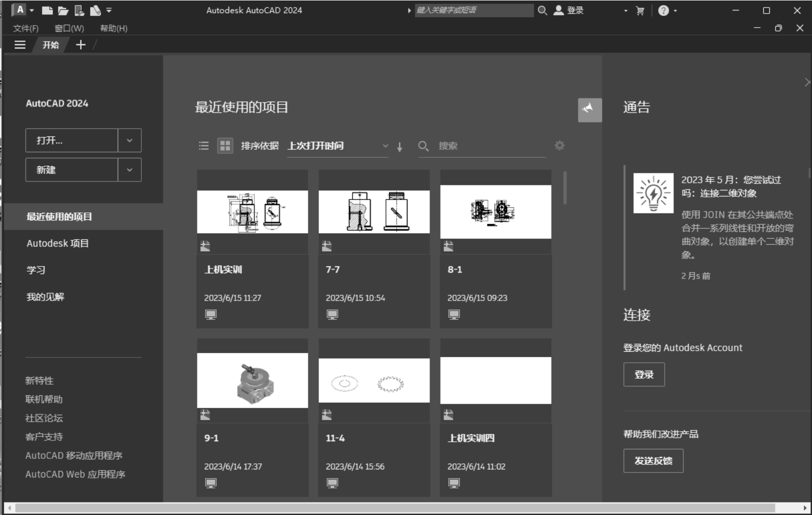Image resolution: width=812 pixels, height=515 pixels.
Task: Click local computer icon on 7-7 card
Action: tap(332, 315)
